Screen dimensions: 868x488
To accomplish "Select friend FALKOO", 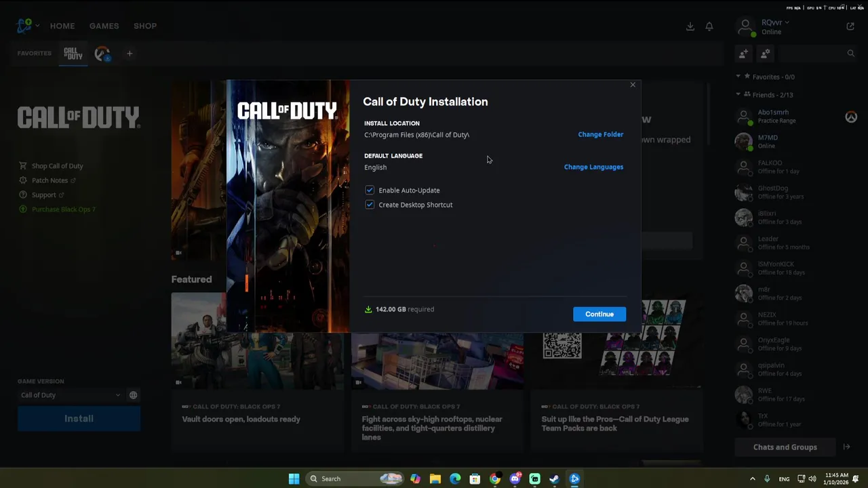I will pos(797,167).
